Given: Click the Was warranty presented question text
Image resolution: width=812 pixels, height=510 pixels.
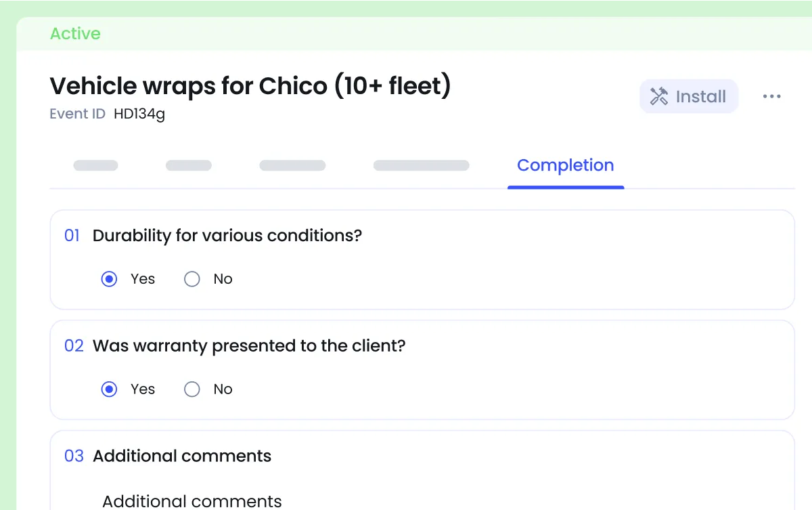Looking at the screenshot, I should [249, 346].
